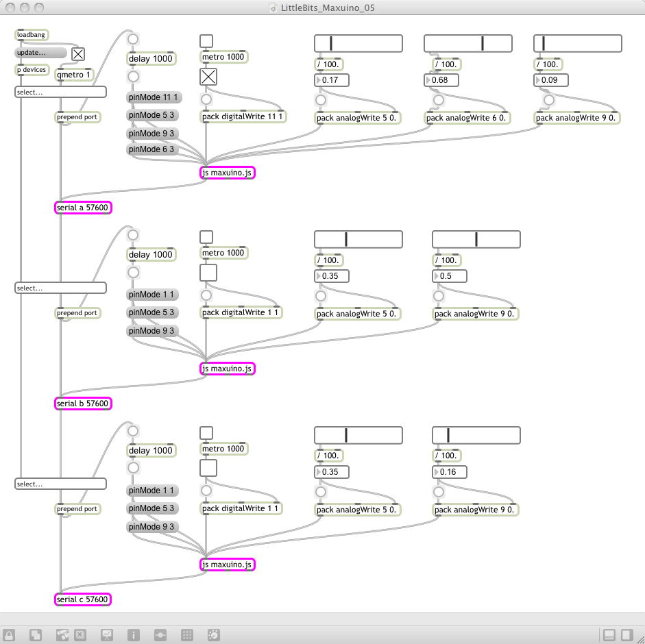The width and height of the screenshot is (645, 644).
Task: Toggle the unchecked box below metro 1000 in serial b section
Action: coord(208,273)
